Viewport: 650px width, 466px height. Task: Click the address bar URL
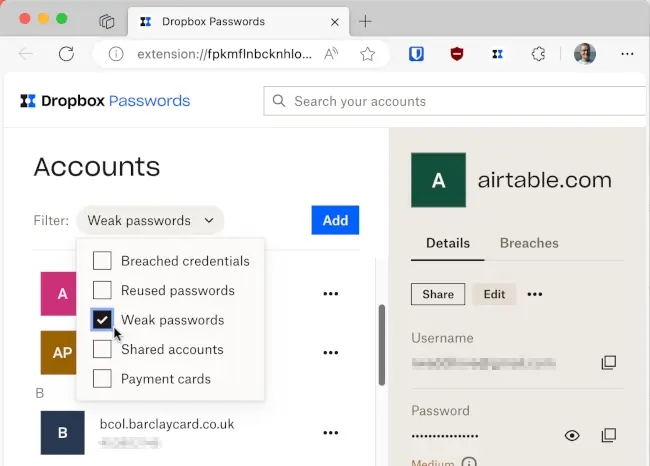pos(224,54)
